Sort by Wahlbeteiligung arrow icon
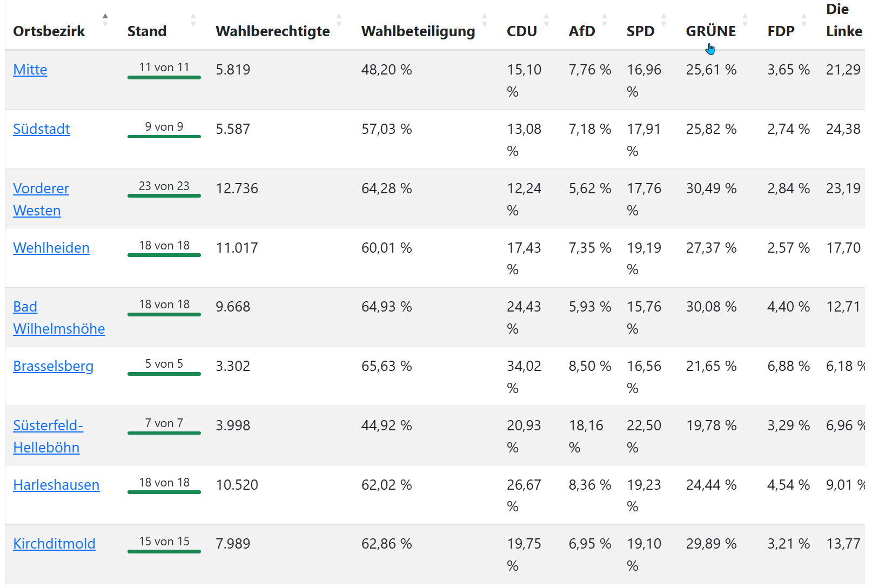 pos(485,20)
